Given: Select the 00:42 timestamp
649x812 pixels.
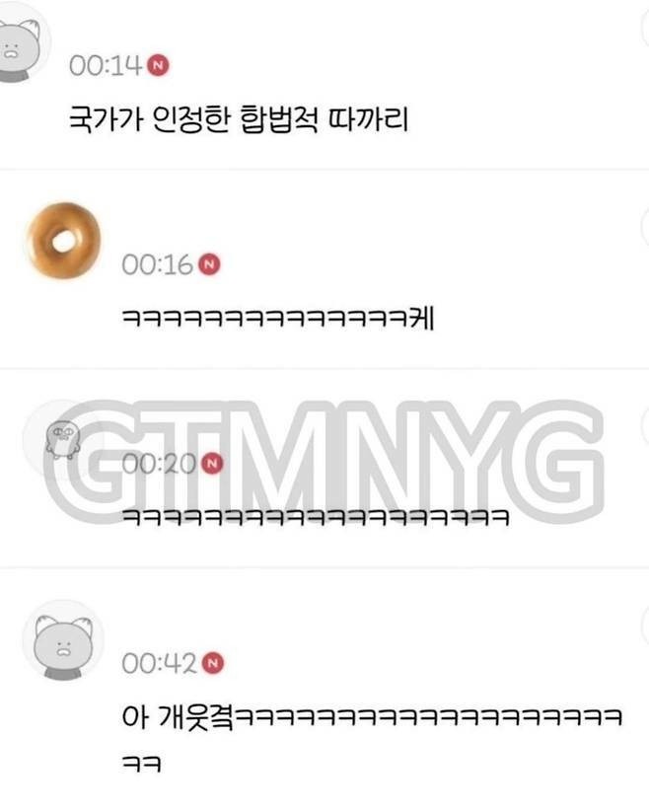Looking at the screenshot, I should tap(159, 664).
